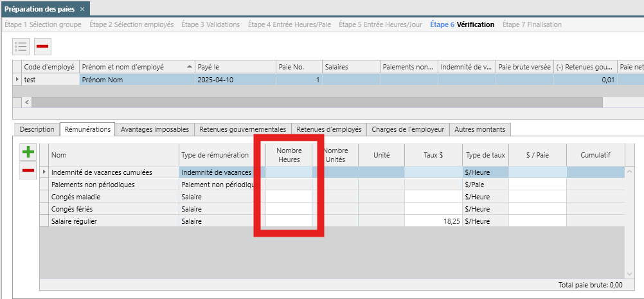Select Paiements non périodiques row
The width and height of the screenshot is (644, 299).
click(x=332, y=185)
